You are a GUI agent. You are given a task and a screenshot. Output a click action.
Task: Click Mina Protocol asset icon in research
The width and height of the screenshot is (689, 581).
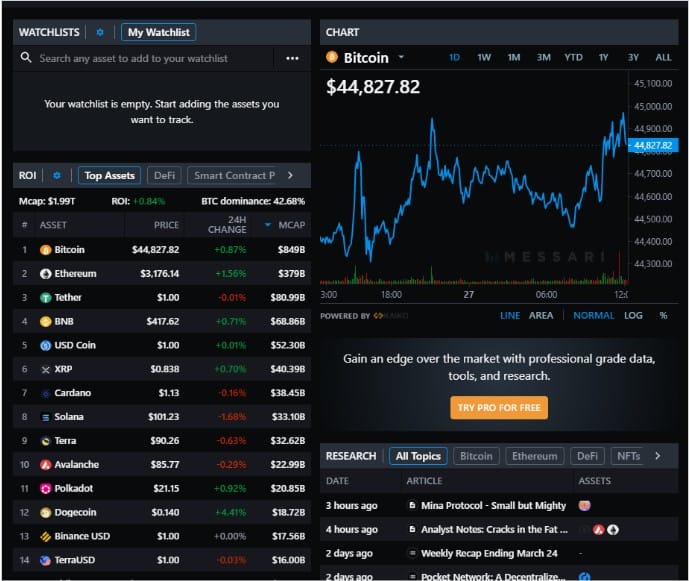584,505
